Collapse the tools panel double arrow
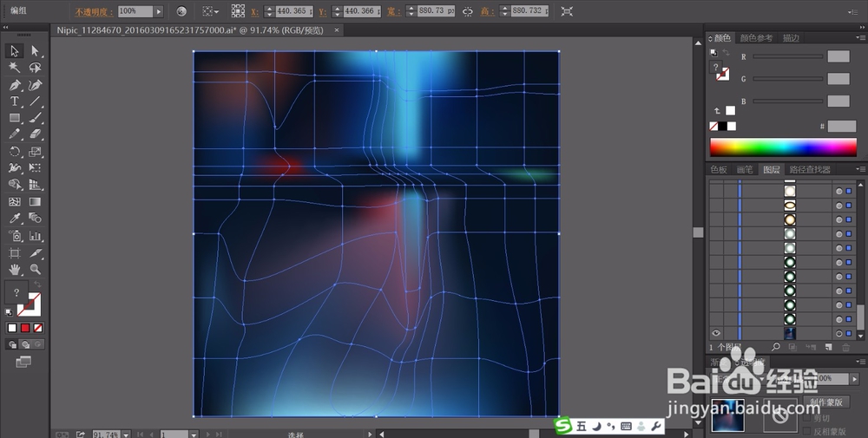The width and height of the screenshot is (868, 438). pyautogui.click(x=5, y=27)
